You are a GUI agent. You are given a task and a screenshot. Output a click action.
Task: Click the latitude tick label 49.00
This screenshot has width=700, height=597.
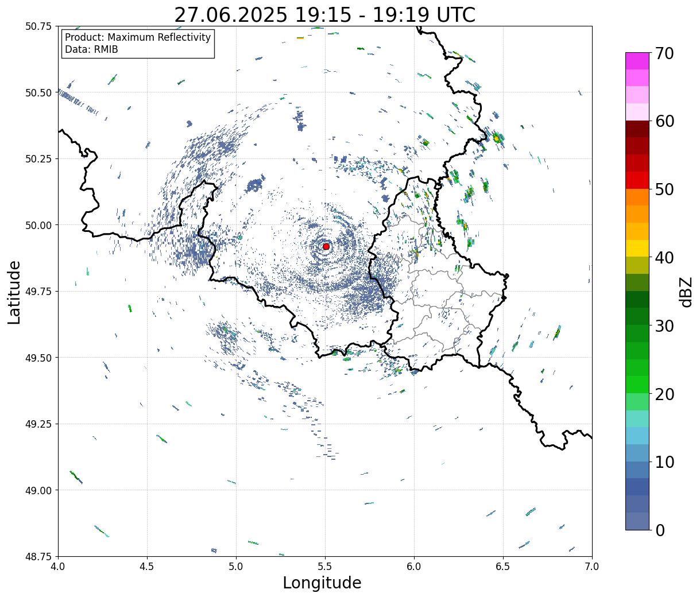click(x=38, y=490)
